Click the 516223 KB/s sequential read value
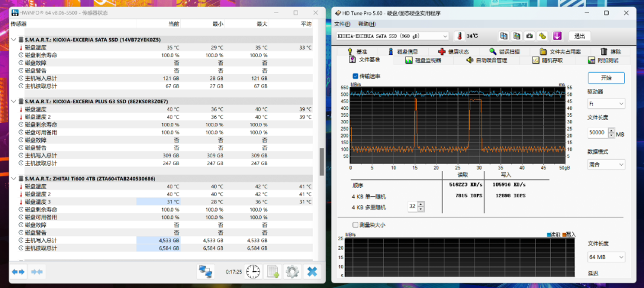Image resolution: width=644 pixels, height=288 pixels. pyautogui.click(x=465, y=184)
